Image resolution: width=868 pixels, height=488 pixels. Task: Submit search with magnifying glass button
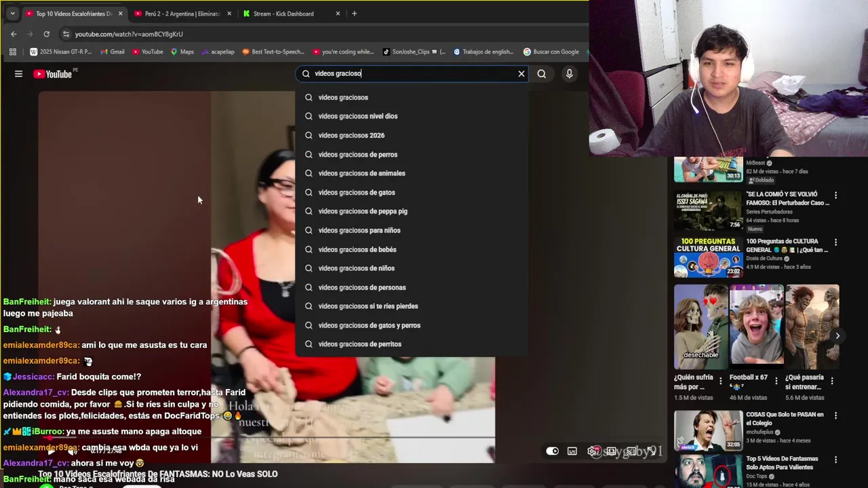pos(542,74)
